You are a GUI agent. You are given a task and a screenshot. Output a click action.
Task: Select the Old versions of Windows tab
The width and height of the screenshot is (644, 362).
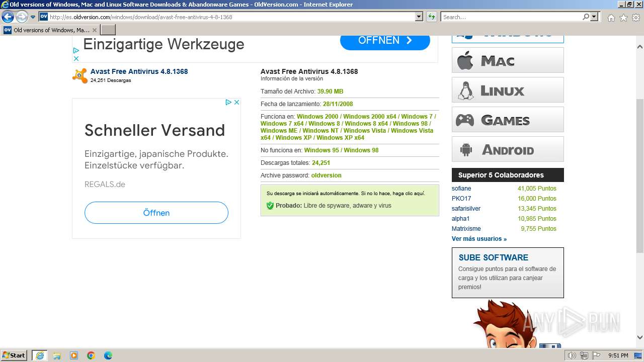pyautogui.click(x=50, y=30)
